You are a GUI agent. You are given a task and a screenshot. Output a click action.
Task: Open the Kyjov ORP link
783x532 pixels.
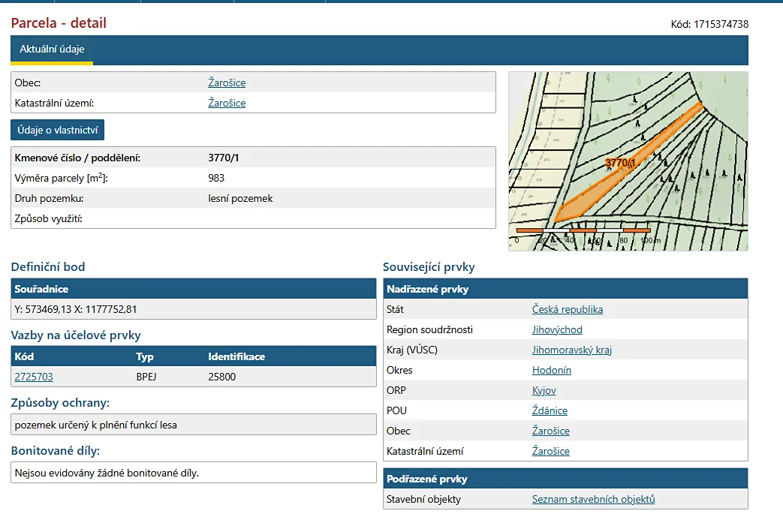(544, 391)
